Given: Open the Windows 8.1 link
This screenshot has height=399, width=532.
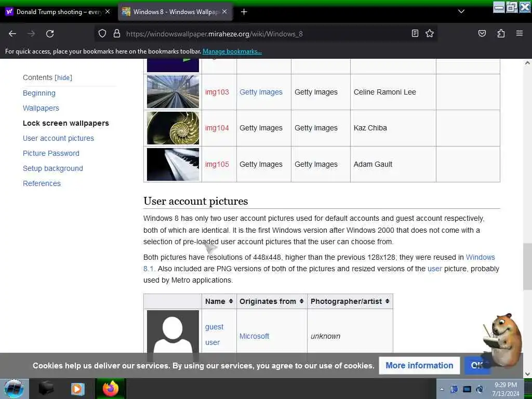Looking at the screenshot, I should [x=480, y=258].
